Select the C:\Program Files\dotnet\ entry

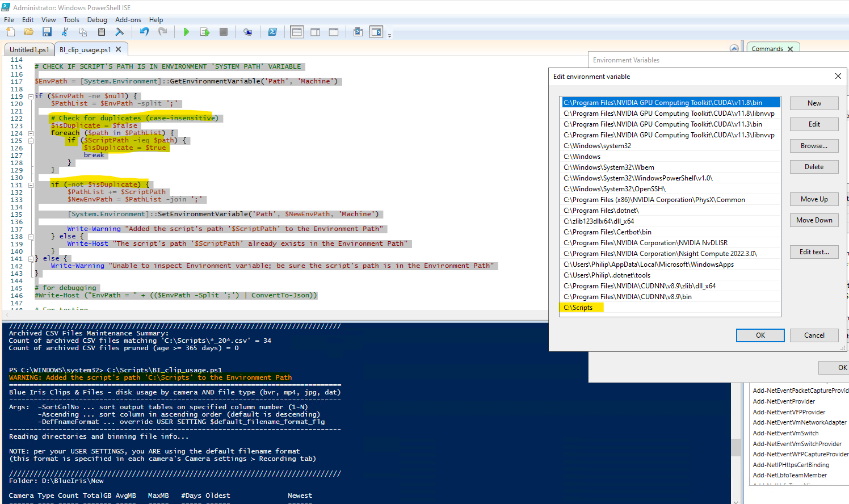pos(671,211)
